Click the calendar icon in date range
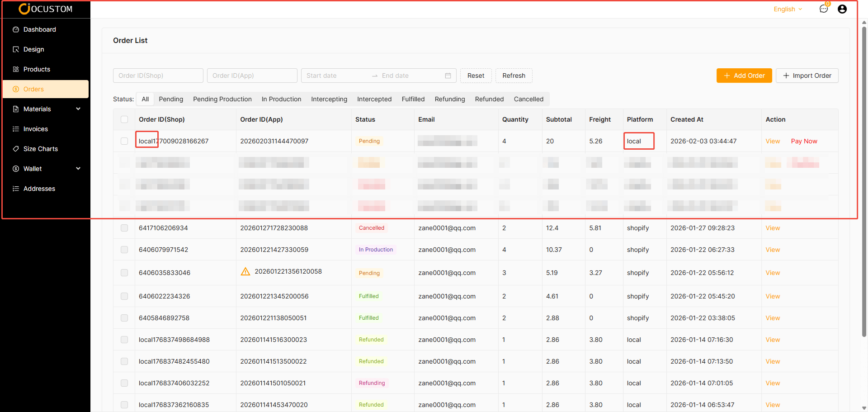 point(448,76)
